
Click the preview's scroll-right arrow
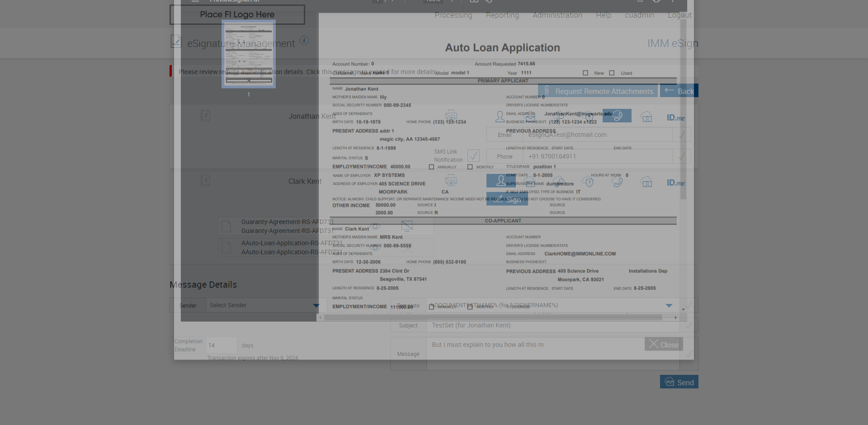coord(676,318)
